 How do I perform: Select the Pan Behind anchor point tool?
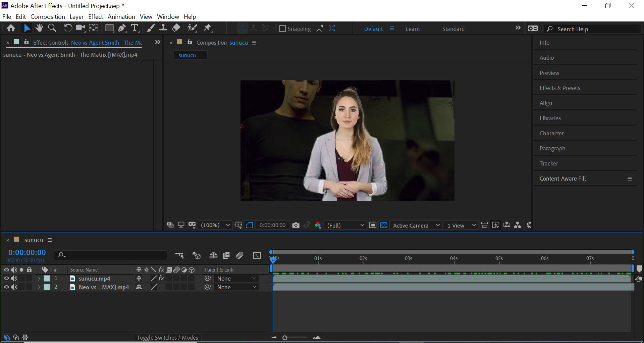[x=93, y=28]
